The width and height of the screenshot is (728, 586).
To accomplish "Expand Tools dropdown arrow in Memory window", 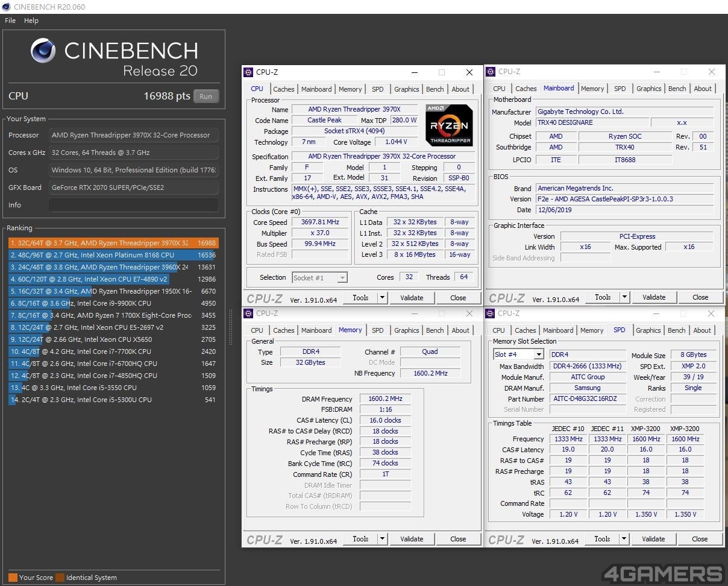I will coord(382,539).
